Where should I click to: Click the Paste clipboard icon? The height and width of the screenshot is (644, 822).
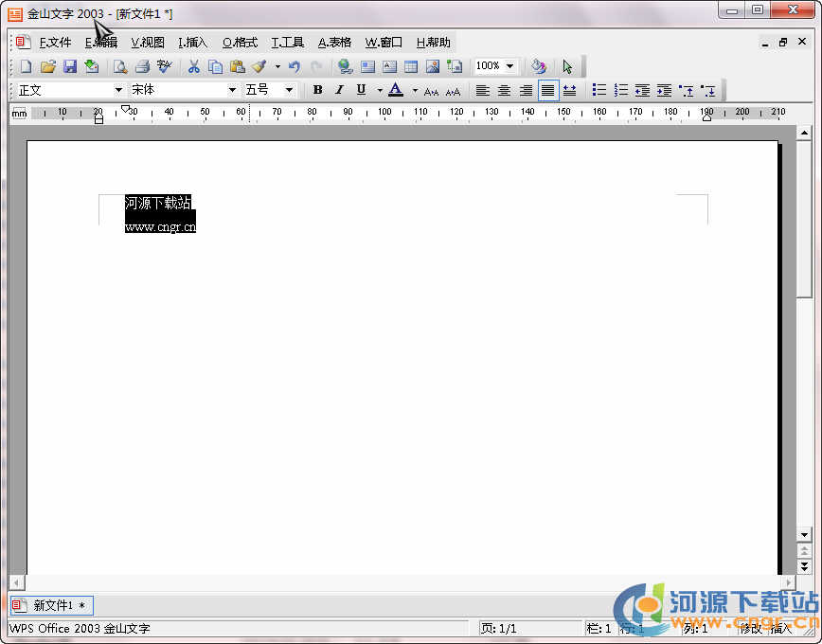pos(237,66)
